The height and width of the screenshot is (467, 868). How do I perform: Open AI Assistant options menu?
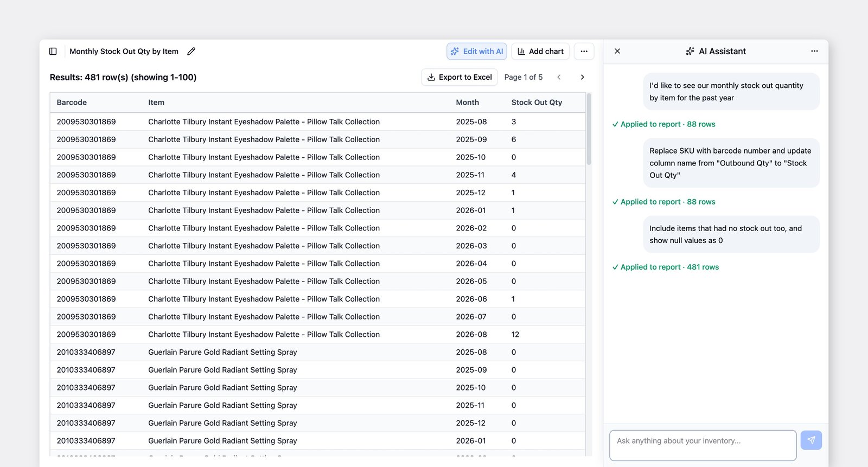814,51
